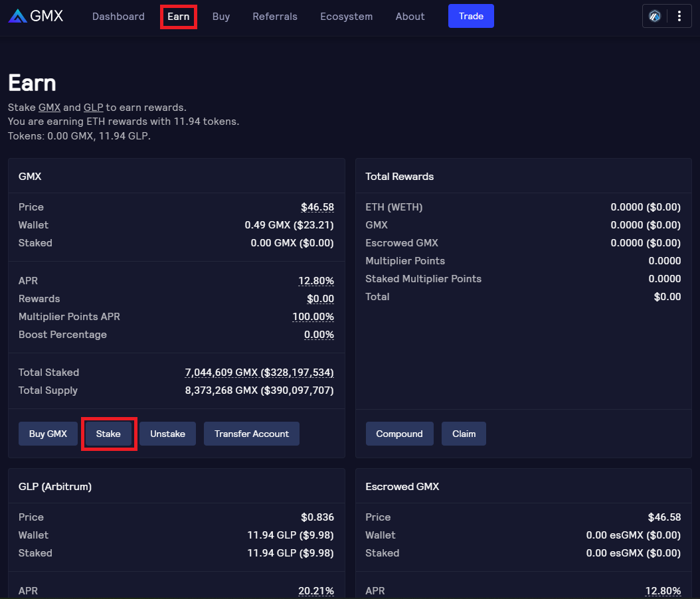The height and width of the screenshot is (599, 700).
Task: Click the GMX price $46.58 value in GMX card
Action: 317,207
